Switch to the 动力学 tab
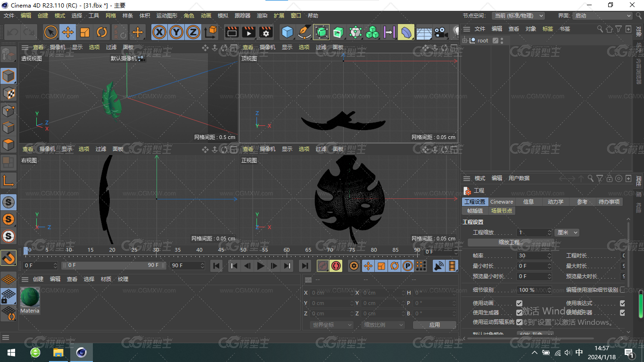644x362 pixels. [x=555, y=202]
